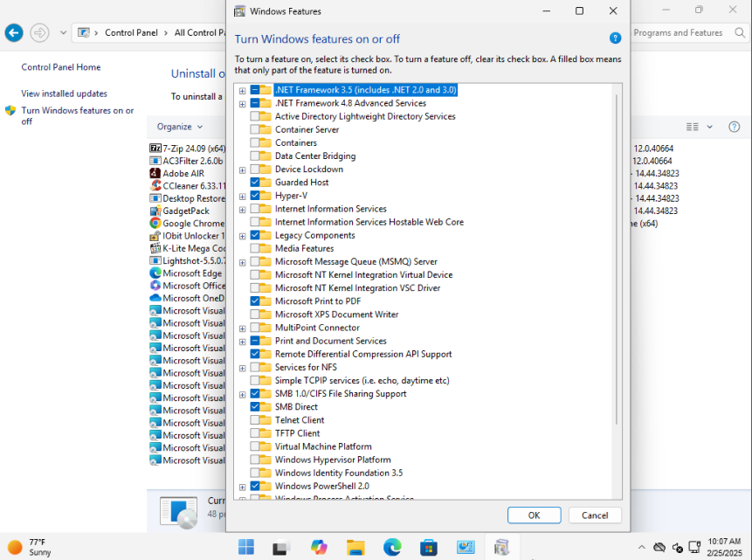The width and height of the screenshot is (752, 560).
Task: Tick the Telnet Client checkbox
Action: (255, 420)
